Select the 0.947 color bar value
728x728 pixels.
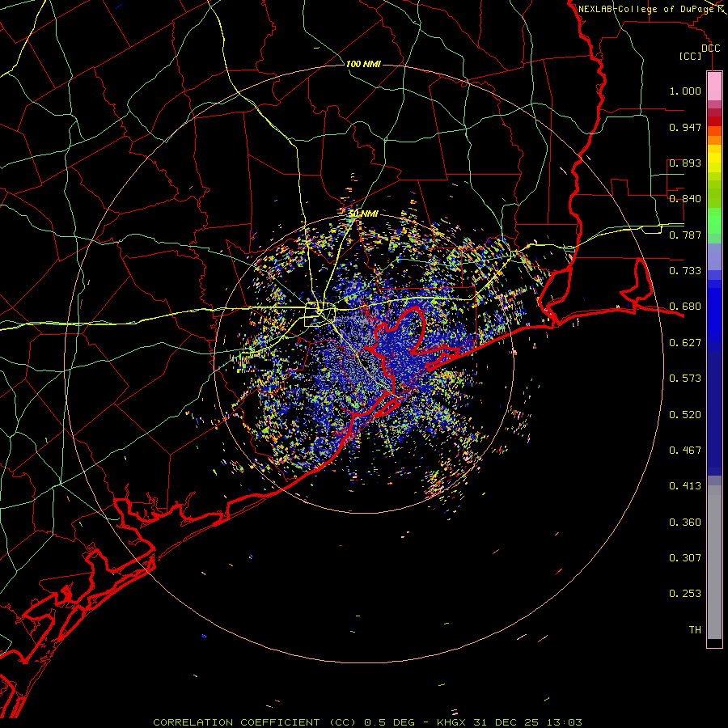[685, 127]
